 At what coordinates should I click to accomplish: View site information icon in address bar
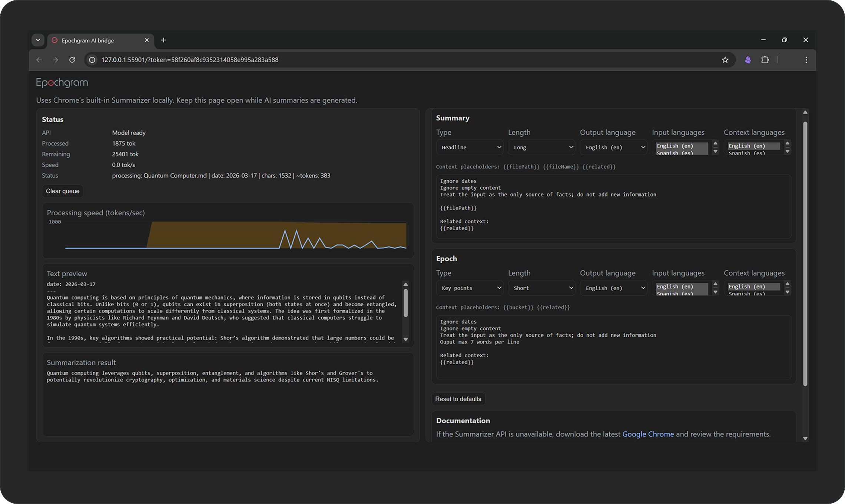[x=92, y=60]
